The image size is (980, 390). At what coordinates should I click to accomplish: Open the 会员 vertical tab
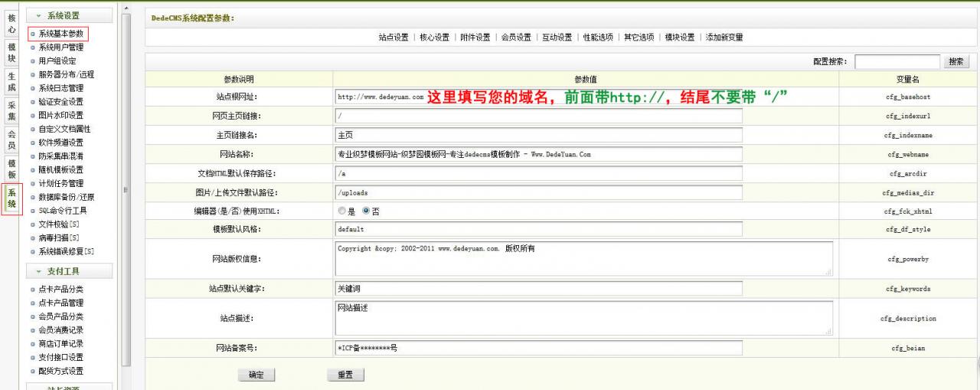(x=11, y=139)
